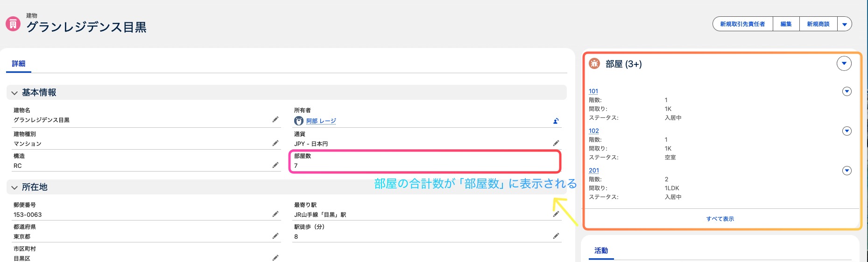Screen dimensions: 868x262
Task: Edit the 構造 field pencil icon
Action: 275,165
